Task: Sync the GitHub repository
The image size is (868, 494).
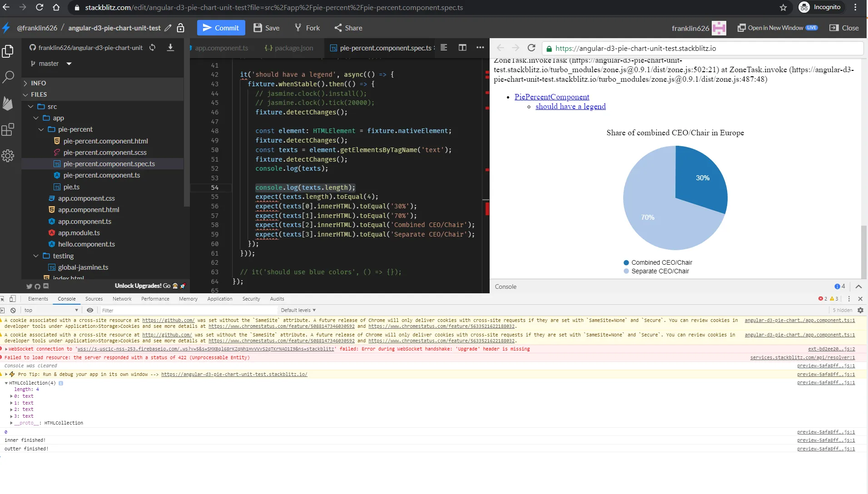Action: point(153,48)
